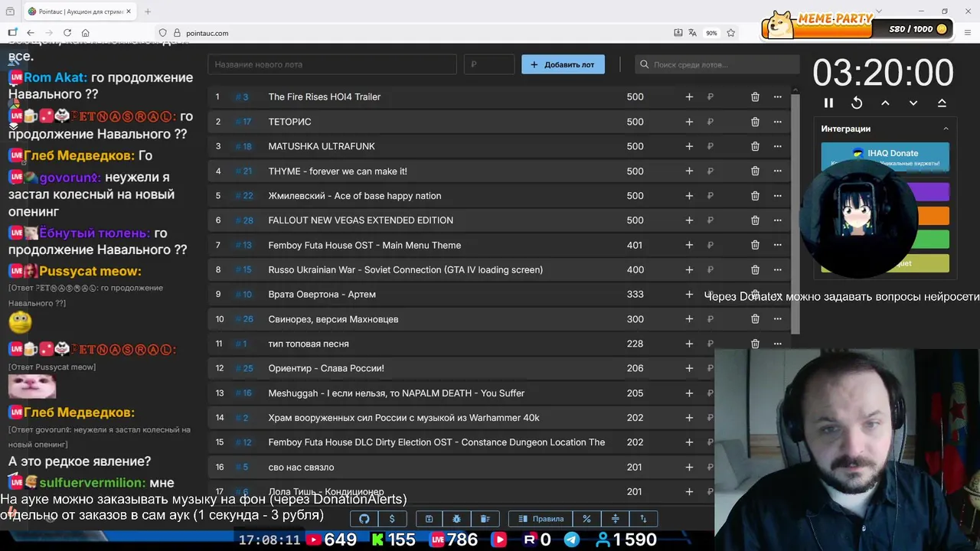The height and width of the screenshot is (551, 980).
Task: Focus the Название нового лота input
Action: [x=332, y=65]
